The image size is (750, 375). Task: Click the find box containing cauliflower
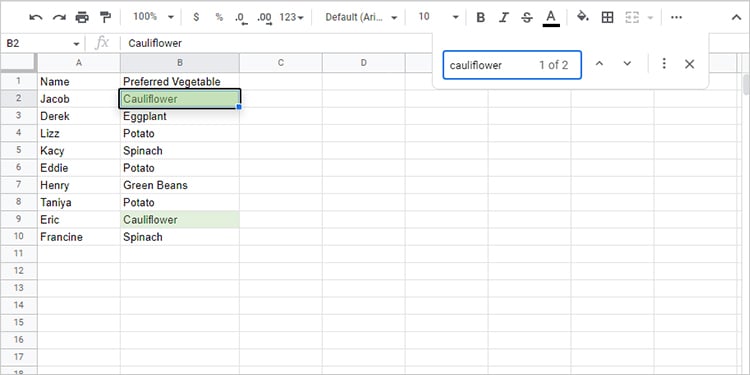(x=512, y=65)
